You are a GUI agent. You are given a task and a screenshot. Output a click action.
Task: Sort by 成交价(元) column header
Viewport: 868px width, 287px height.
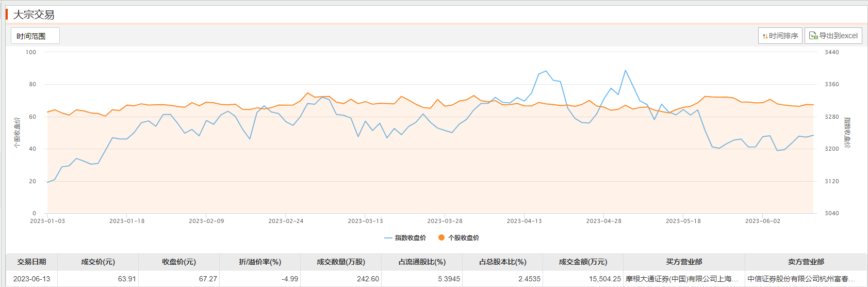click(x=98, y=262)
